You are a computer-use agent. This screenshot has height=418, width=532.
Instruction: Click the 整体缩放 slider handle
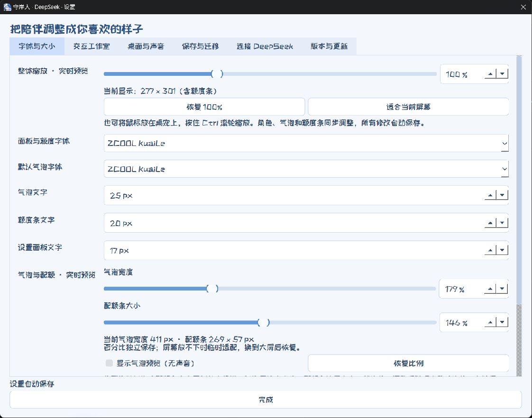(x=217, y=73)
